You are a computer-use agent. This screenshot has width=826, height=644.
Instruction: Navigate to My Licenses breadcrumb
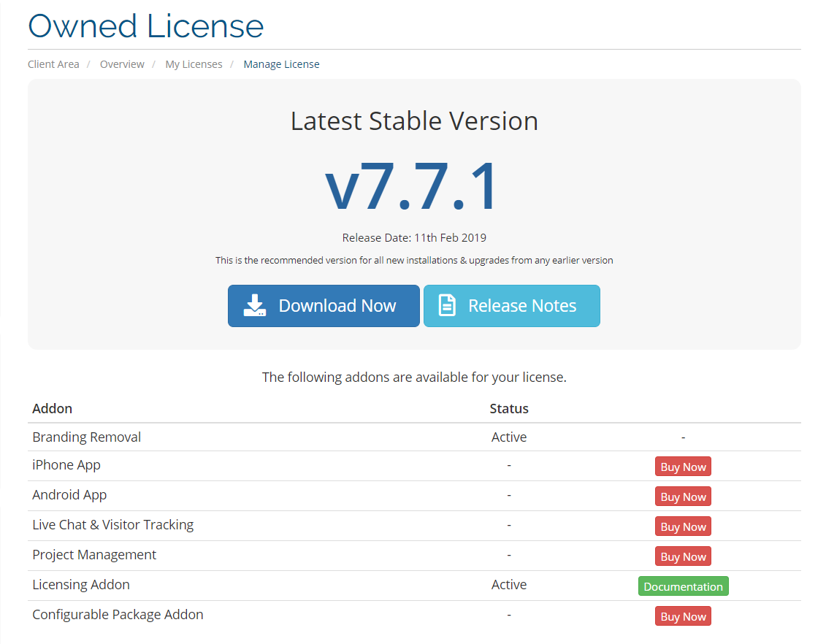click(194, 64)
